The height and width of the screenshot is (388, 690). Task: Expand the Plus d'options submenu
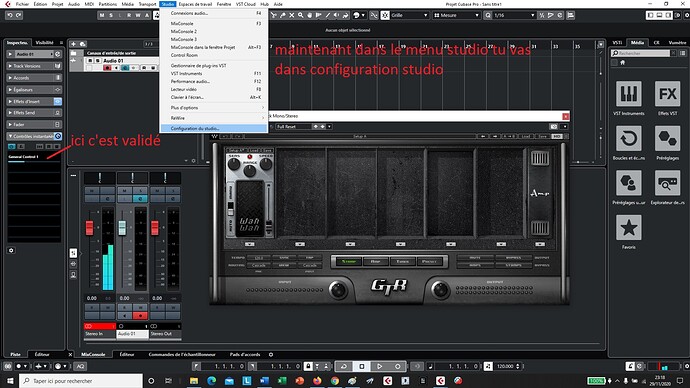point(213,107)
